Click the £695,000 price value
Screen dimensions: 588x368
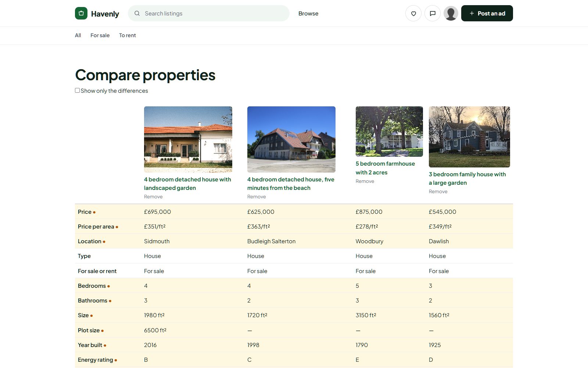click(x=157, y=212)
